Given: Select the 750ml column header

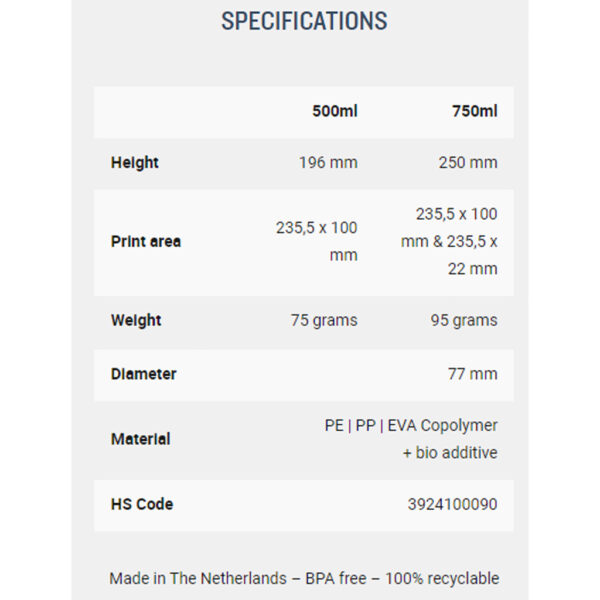Looking at the screenshot, I should 474,111.
